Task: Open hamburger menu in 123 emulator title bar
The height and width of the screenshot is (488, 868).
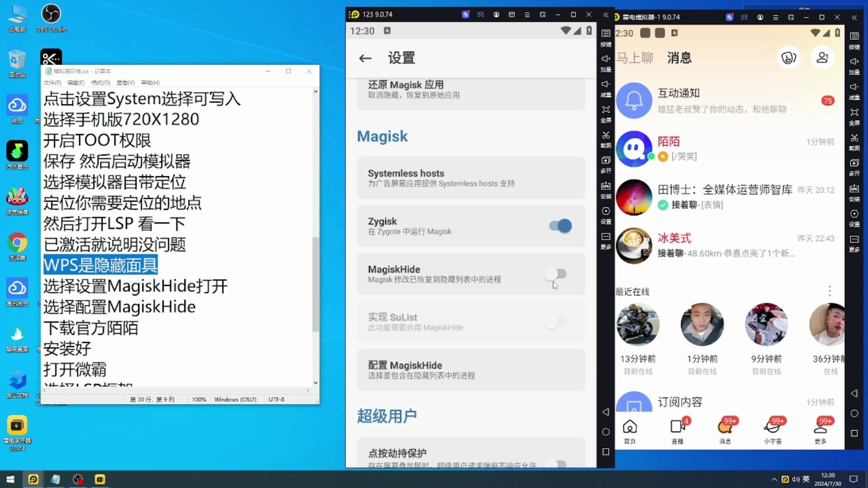Action: click(527, 15)
